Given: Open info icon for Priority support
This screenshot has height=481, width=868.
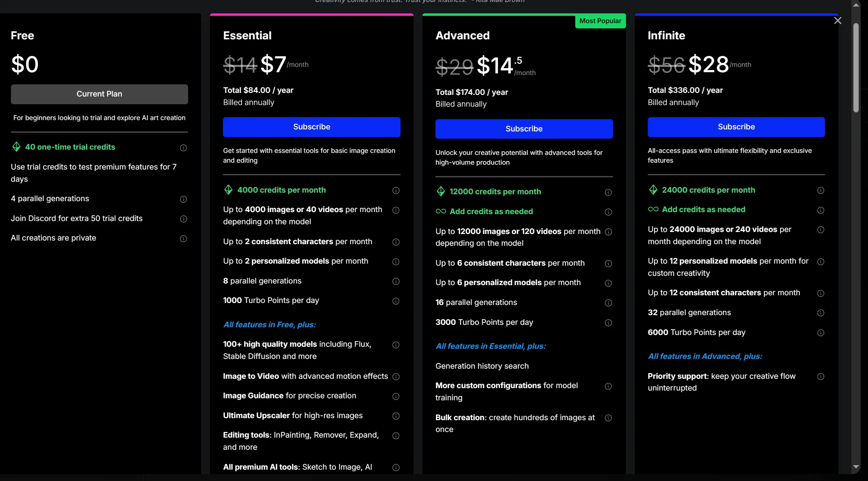Looking at the screenshot, I should (821, 377).
